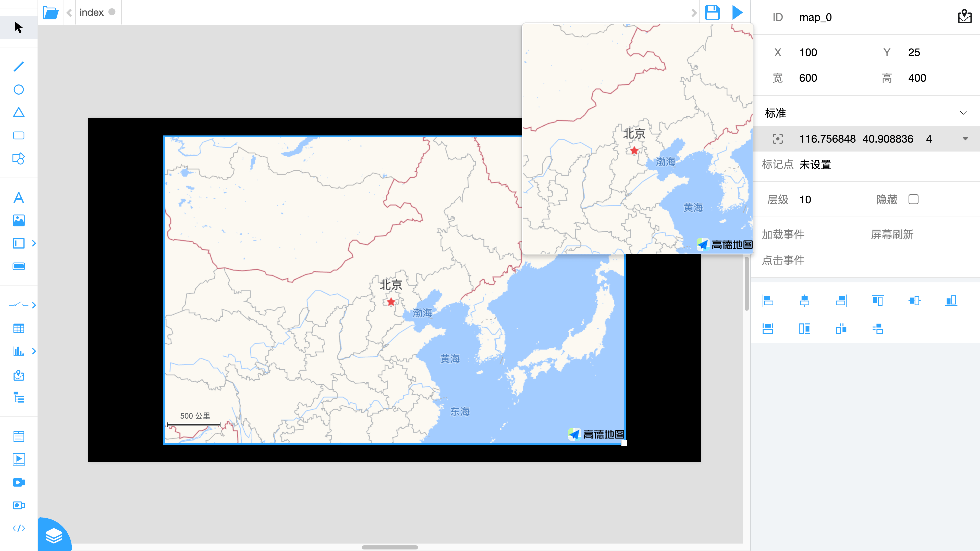Go to previous tab with left chevron
This screenshot has height=551, width=980.
(x=69, y=13)
